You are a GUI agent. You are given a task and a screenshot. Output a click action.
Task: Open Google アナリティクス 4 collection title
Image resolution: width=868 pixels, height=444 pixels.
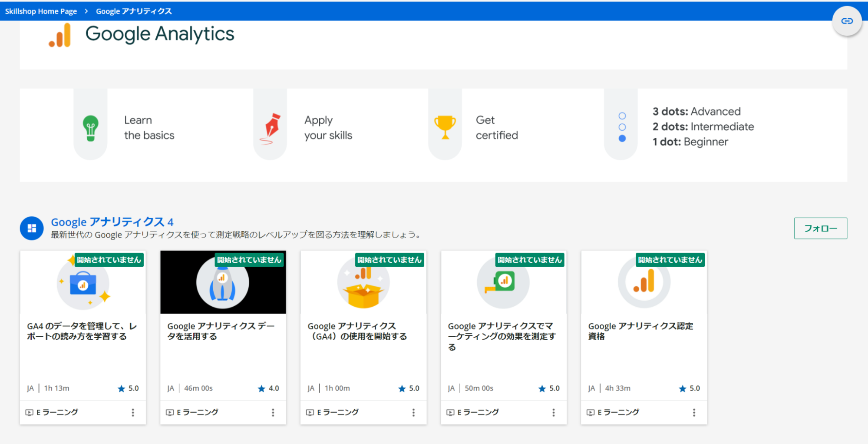(112, 222)
